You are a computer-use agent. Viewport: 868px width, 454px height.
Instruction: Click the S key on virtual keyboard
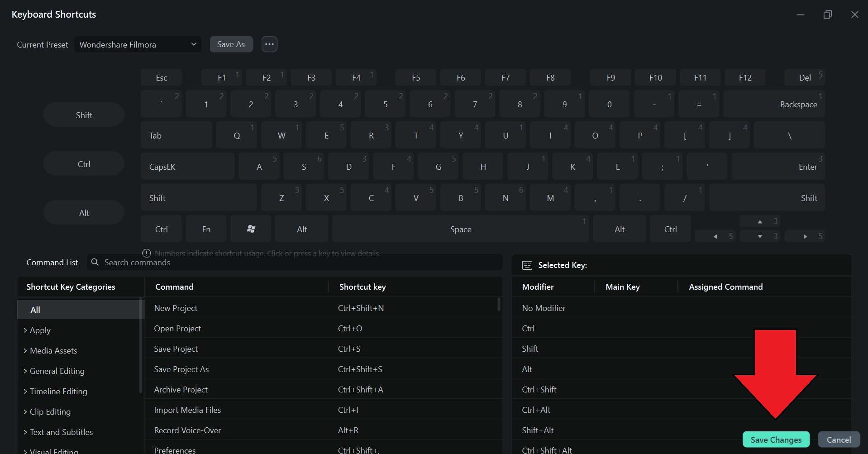(304, 166)
